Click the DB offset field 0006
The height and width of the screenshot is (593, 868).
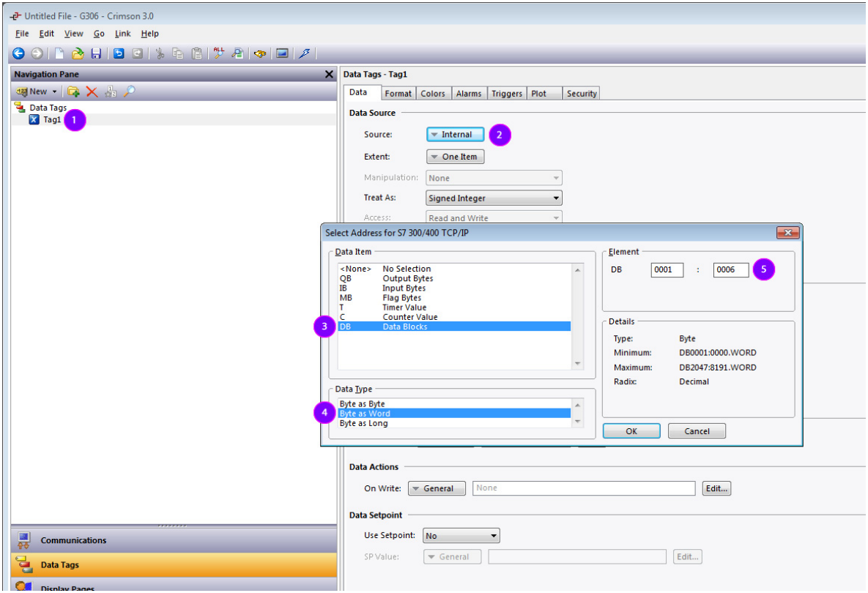tap(731, 270)
